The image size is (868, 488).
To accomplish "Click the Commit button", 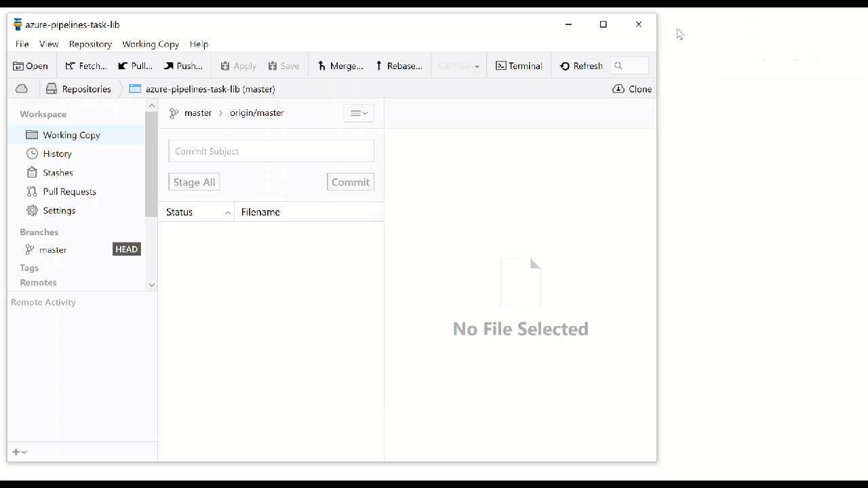I will pyautogui.click(x=351, y=182).
